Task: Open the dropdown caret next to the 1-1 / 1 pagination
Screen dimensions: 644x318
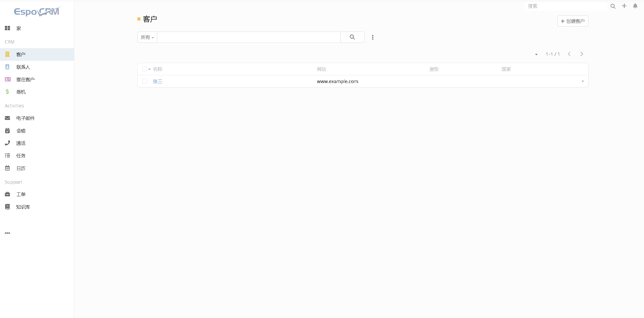Action: [536, 54]
